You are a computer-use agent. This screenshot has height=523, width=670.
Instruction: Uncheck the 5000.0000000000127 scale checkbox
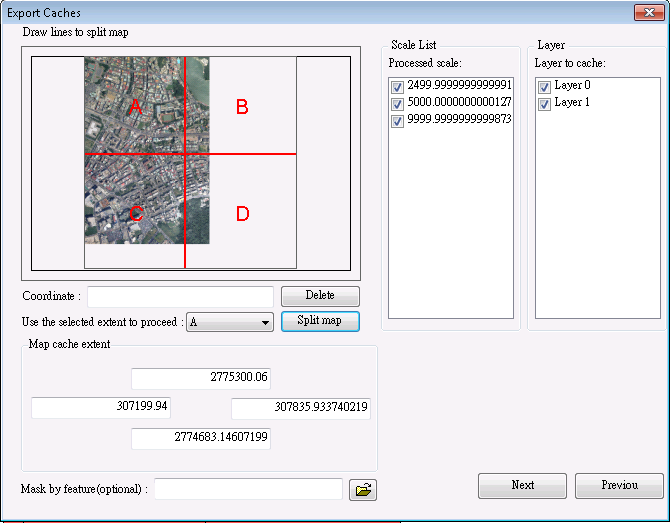tap(397, 104)
